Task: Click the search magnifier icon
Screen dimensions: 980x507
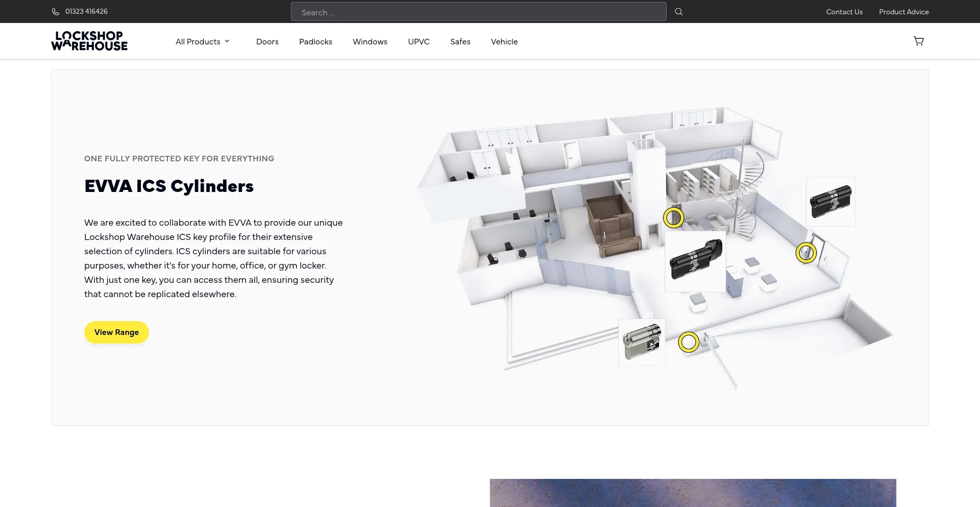Action: coord(678,12)
